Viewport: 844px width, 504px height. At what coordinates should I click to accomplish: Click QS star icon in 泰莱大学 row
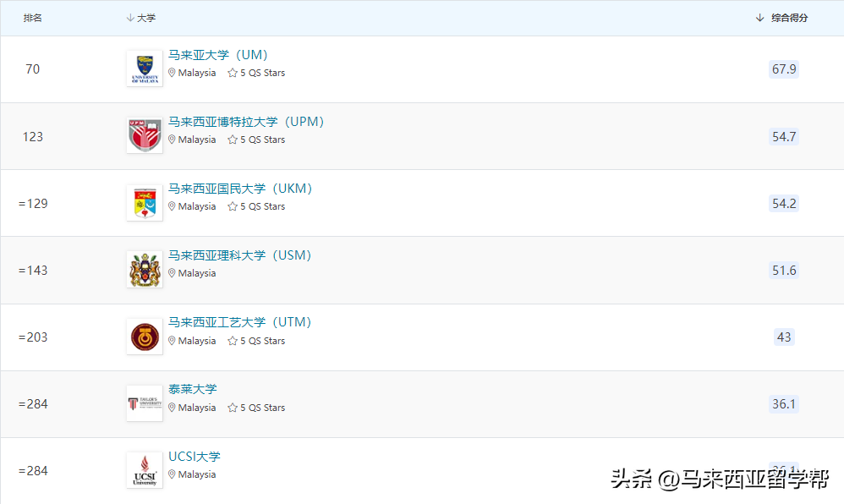[233, 408]
